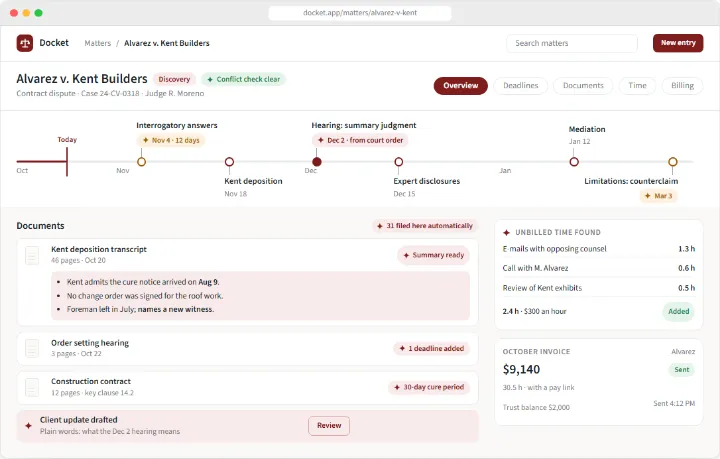Click the Expert disclosures Dec 15 label

(427, 187)
